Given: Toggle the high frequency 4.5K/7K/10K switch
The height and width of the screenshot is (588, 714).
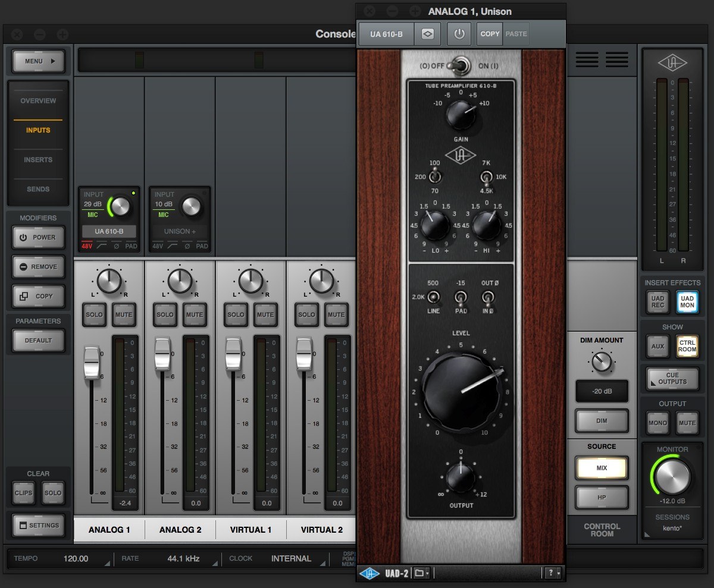Looking at the screenshot, I should 487,177.
